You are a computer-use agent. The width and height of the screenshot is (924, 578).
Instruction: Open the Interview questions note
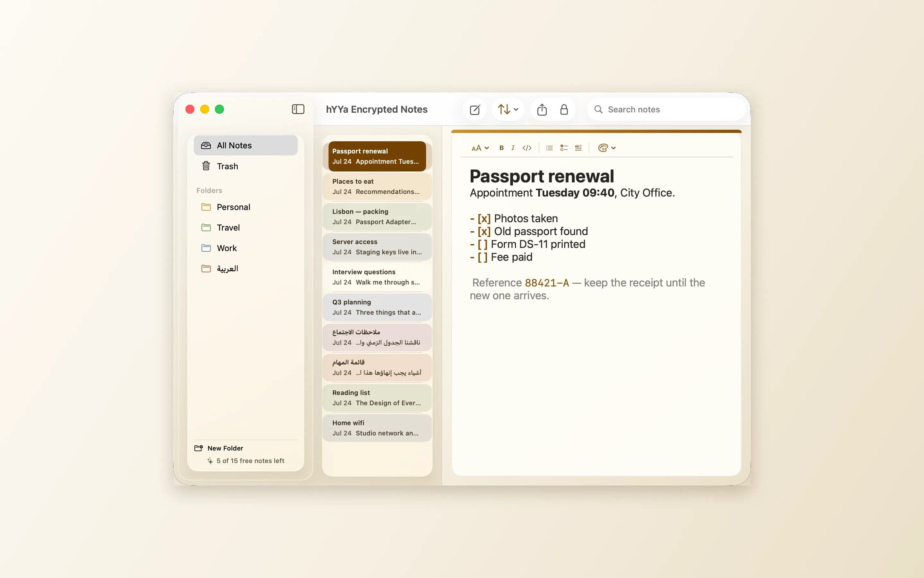point(377,277)
